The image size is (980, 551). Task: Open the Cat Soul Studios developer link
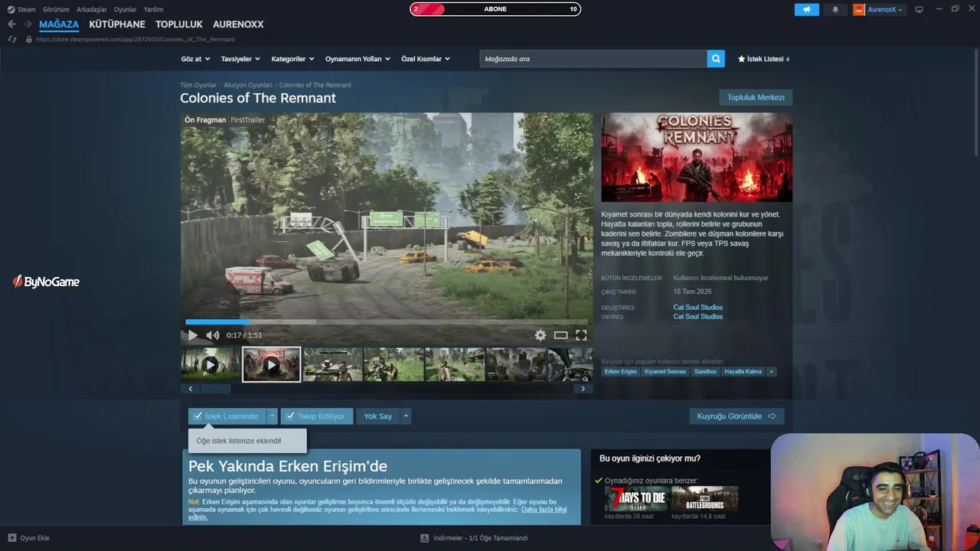(x=697, y=308)
